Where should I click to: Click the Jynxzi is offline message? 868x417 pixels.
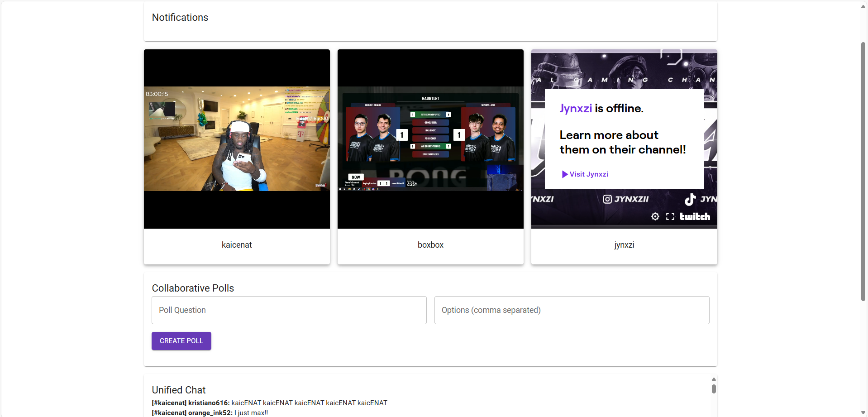[601, 108]
